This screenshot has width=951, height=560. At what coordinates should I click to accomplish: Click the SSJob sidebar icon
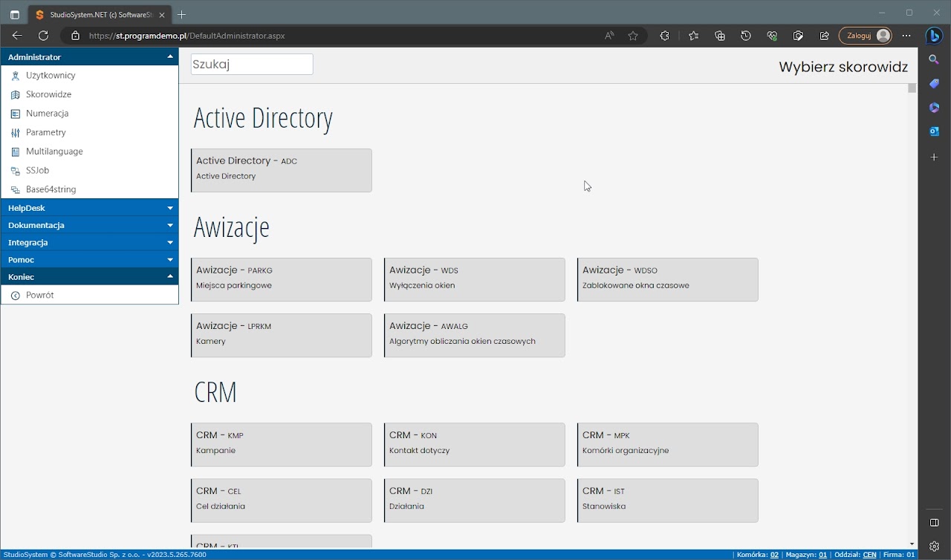tap(15, 171)
